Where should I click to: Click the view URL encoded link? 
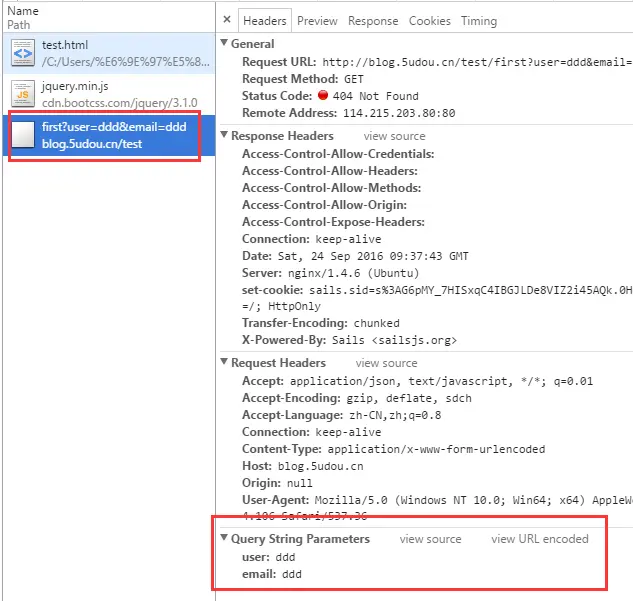(540, 539)
